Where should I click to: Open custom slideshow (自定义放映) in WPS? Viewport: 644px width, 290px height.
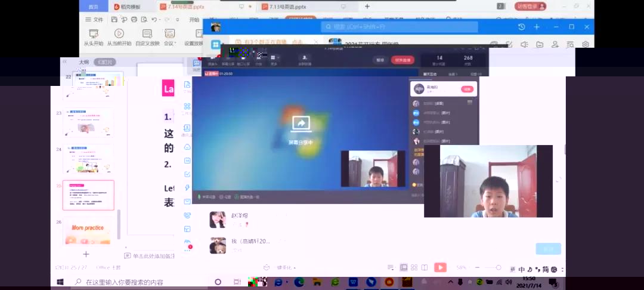[x=147, y=38]
